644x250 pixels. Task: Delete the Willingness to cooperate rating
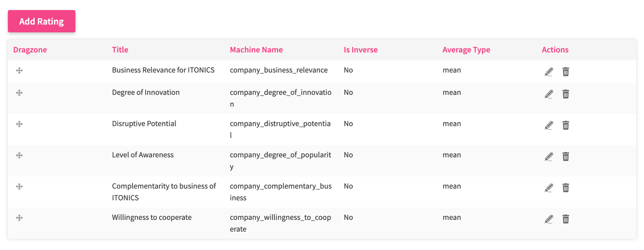click(566, 219)
